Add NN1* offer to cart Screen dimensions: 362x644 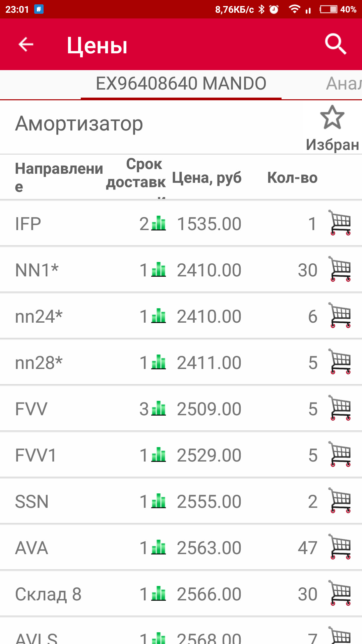pos(340,269)
